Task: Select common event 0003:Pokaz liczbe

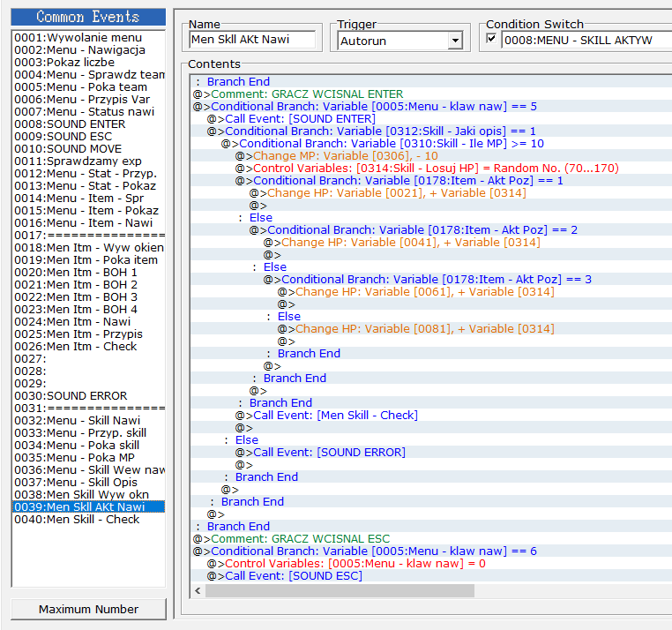Action: click(x=88, y=62)
